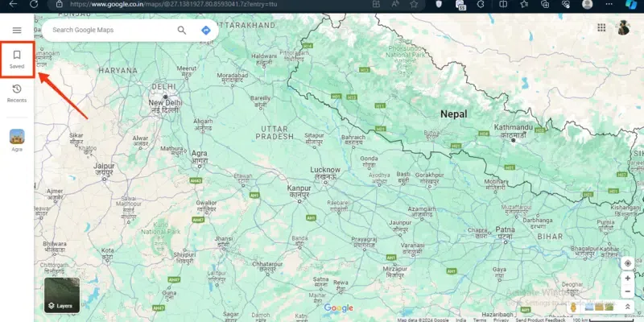
Task: Expand the imagery strip double chevron
Action: tap(628, 307)
